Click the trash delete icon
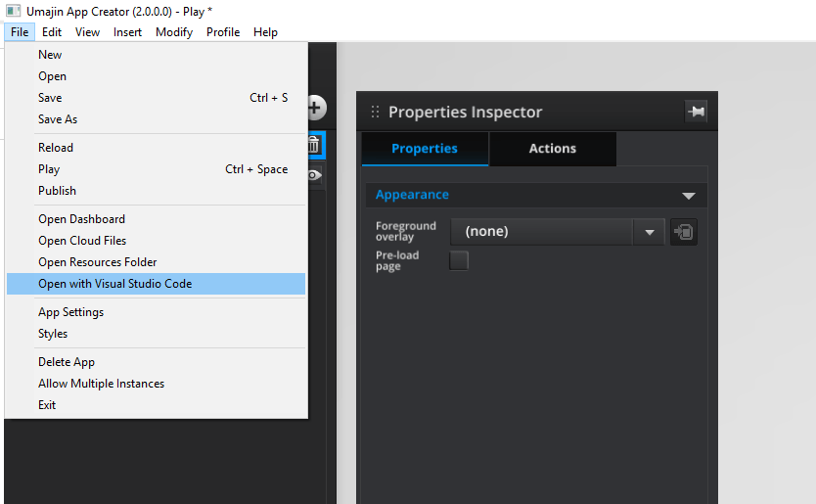 314,145
